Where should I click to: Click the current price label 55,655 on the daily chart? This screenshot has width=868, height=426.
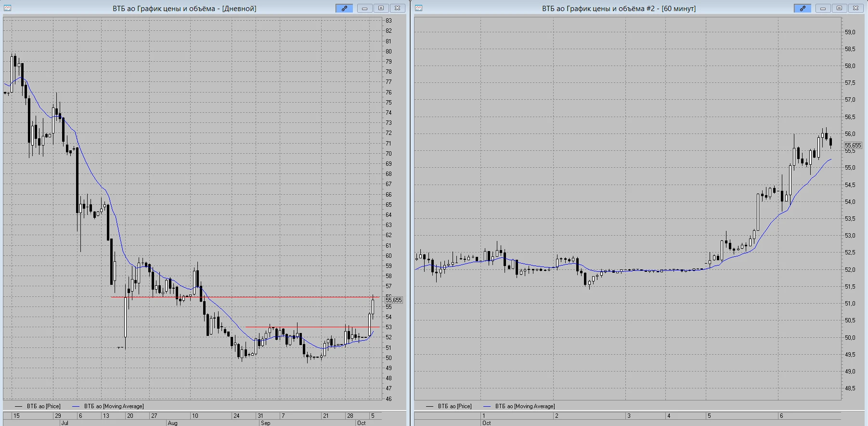coord(394,300)
